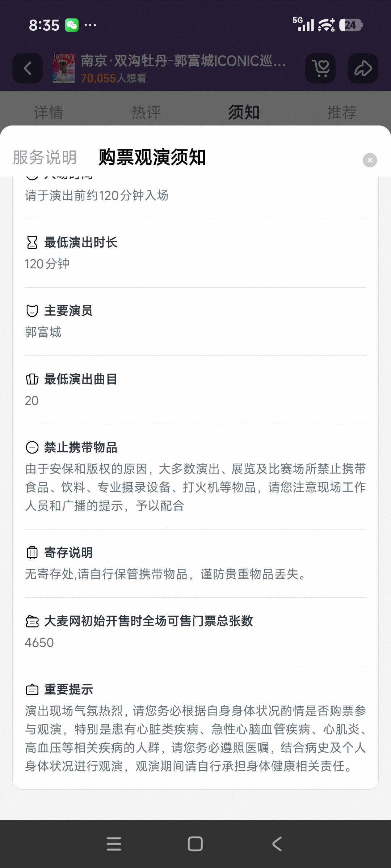Select the 须知 tab
Viewport: 391px width, 868px height.
pos(244,112)
